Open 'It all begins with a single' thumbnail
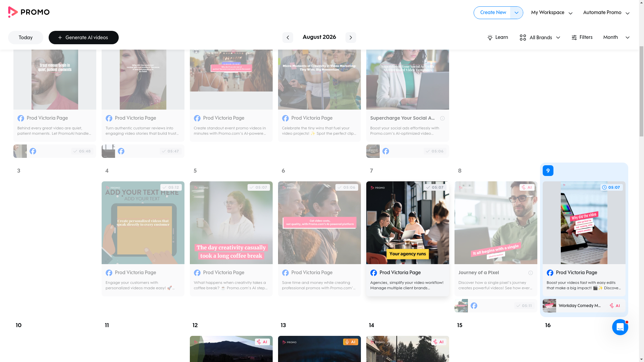644x362 pixels. click(x=496, y=223)
